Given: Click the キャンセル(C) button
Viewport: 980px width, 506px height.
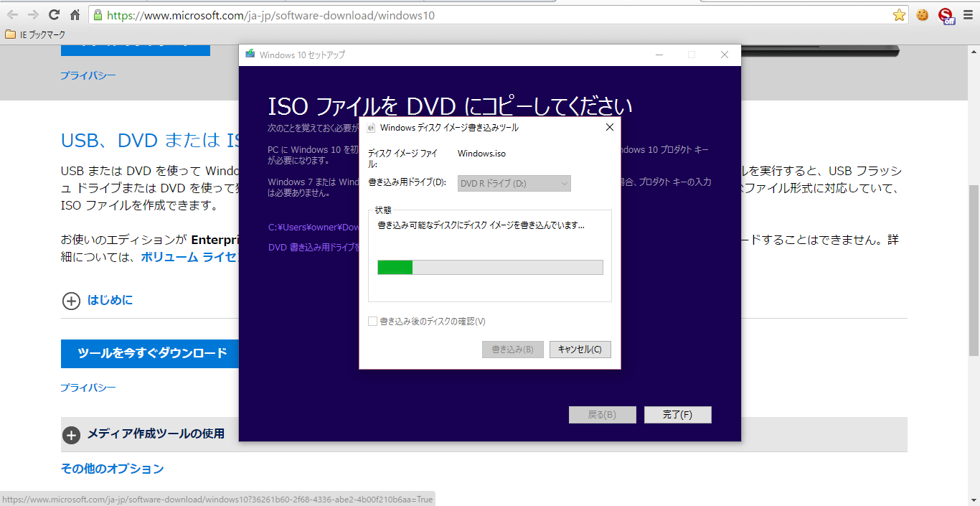Looking at the screenshot, I should (x=580, y=350).
